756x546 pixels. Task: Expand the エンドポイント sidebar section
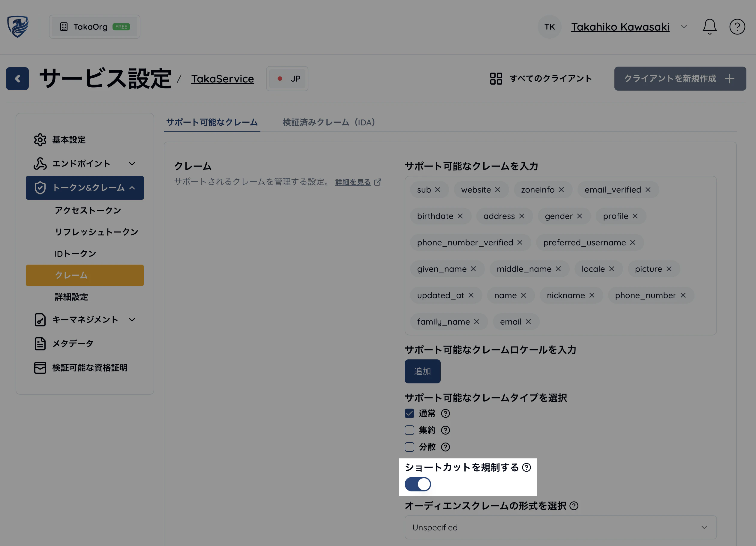coord(132,164)
